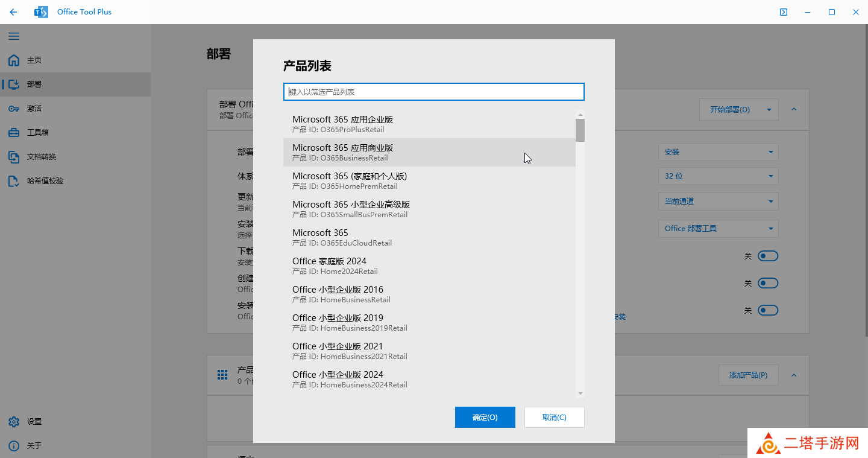868x458 pixels.
Task: Open the 当前通道 channel dropdown
Action: [718, 202]
